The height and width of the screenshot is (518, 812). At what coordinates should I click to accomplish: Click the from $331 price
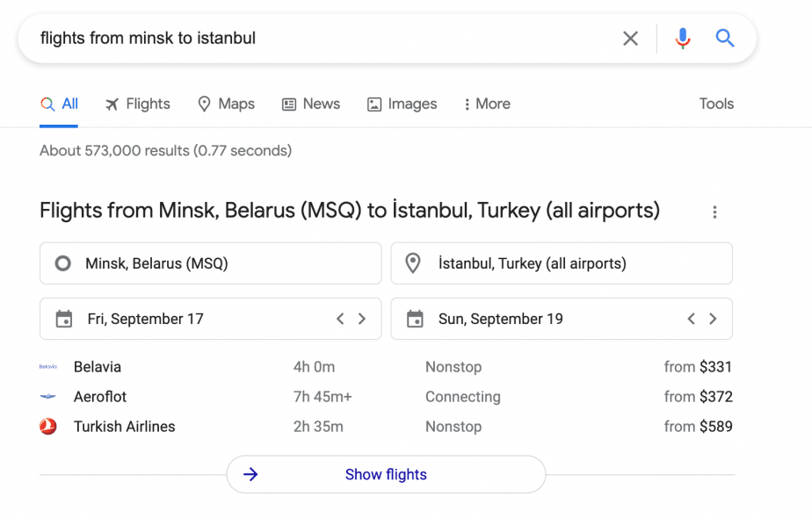tap(698, 367)
